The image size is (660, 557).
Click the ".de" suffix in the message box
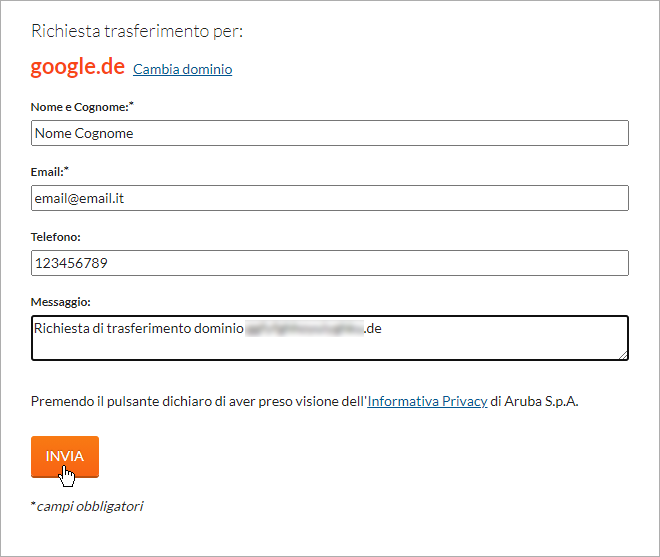pos(373,328)
